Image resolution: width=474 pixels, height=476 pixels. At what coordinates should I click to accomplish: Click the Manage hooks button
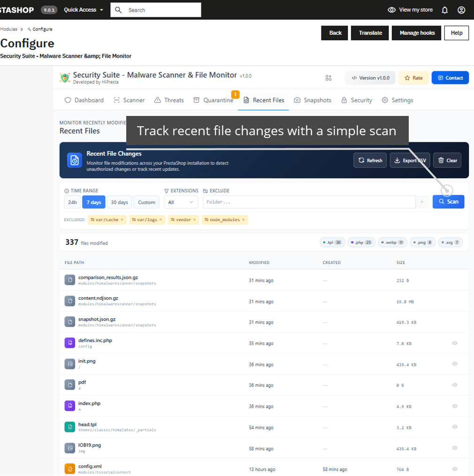(x=416, y=33)
